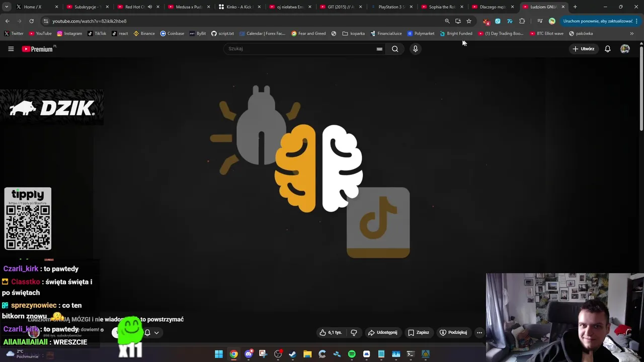Viewport: 644px width, 362px height.
Task: Open the Polymarket bookmark
Action: coord(421,34)
